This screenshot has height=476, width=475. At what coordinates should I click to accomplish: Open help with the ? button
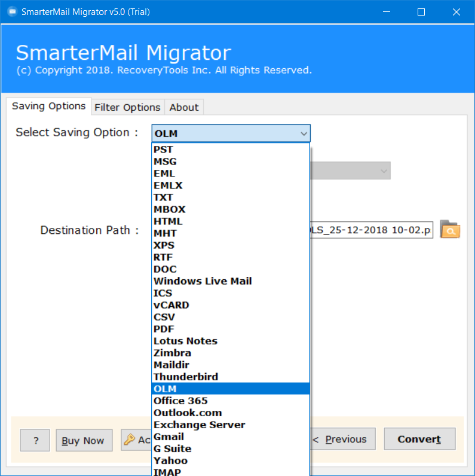tap(35, 440)
